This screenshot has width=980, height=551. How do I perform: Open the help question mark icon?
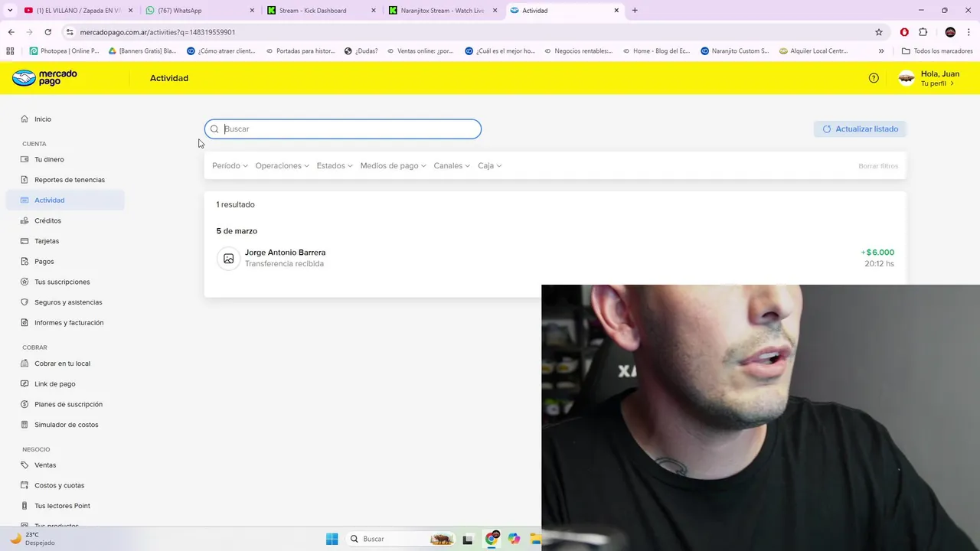tap(874, 78)
